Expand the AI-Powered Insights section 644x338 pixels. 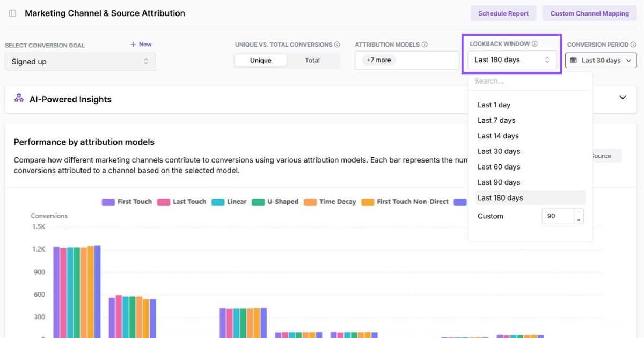point(623,98)
